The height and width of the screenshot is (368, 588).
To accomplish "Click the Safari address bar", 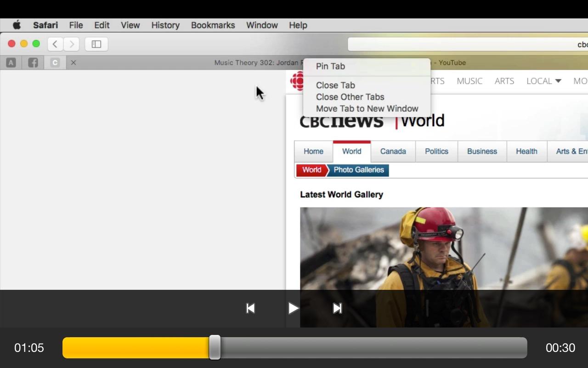I will click(x=468, y=44).
